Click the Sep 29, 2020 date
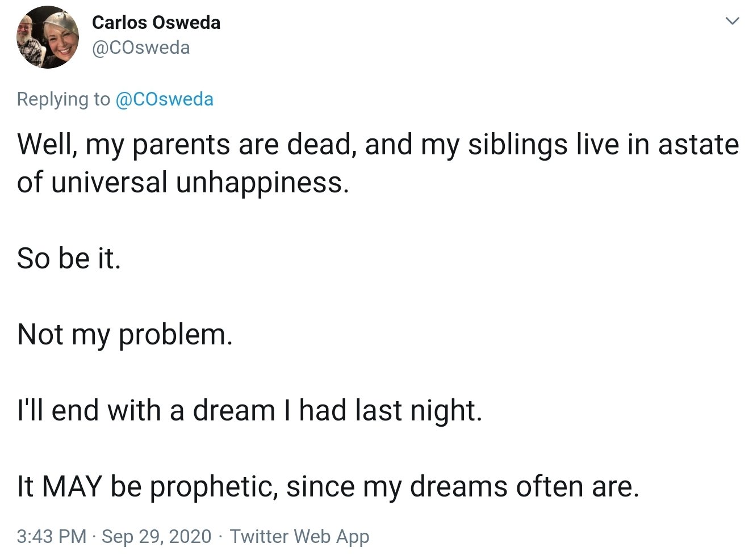This screenshot has width=753, height=560. click(x=156, y=536)
